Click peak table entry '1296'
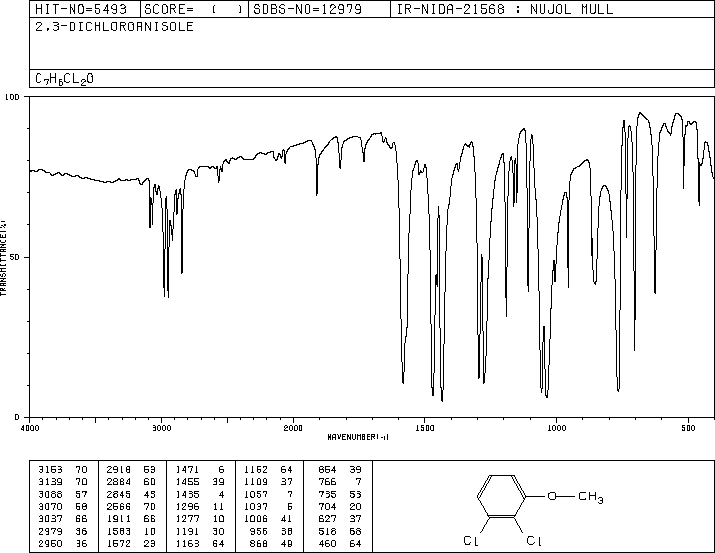This screenshot has width=715, height=553. pyautogui.click(x=187, y=506)
